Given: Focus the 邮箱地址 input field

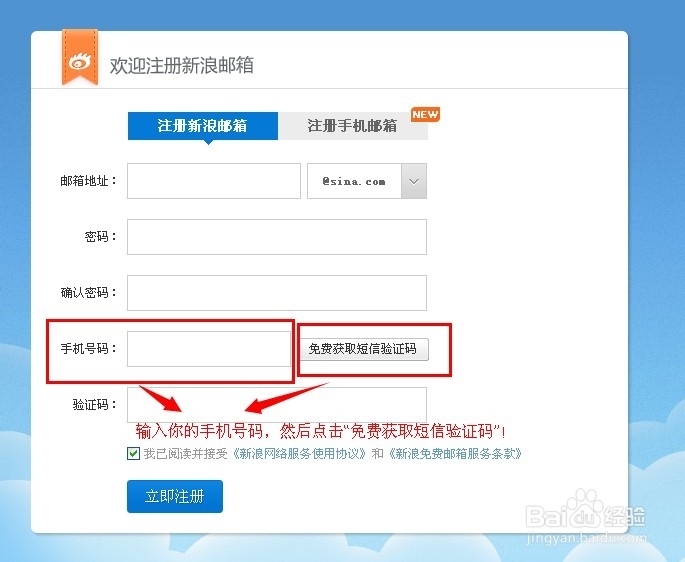Looking at the screenshot, I should coord(214,181).
